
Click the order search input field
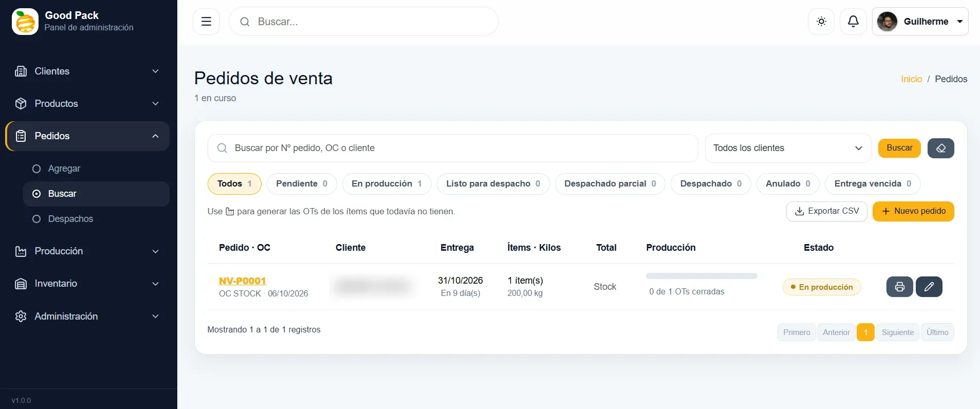[x=453, y=148]
